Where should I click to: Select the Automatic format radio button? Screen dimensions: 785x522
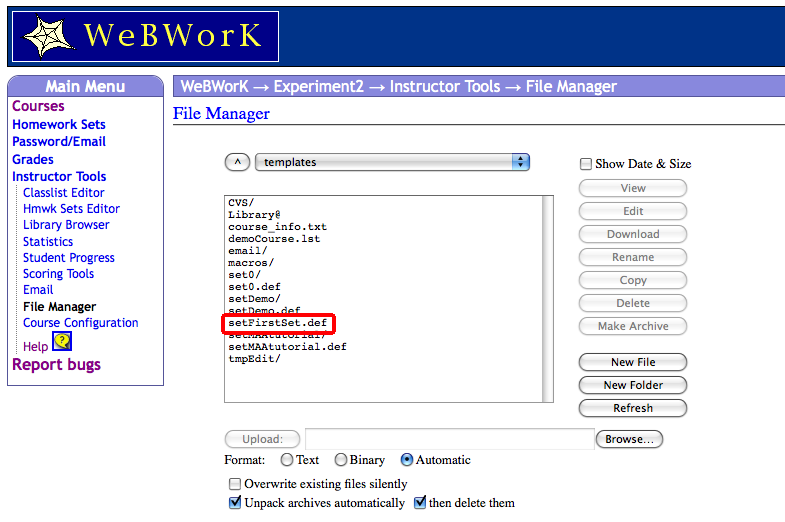click(407, 460)
